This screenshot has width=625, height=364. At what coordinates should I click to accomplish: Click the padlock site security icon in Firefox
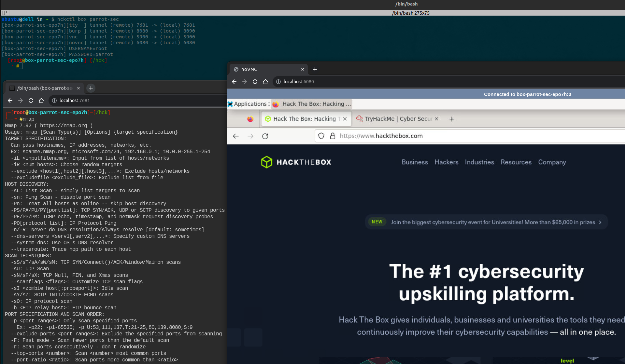pyautogui.click(x=333, y=136)
